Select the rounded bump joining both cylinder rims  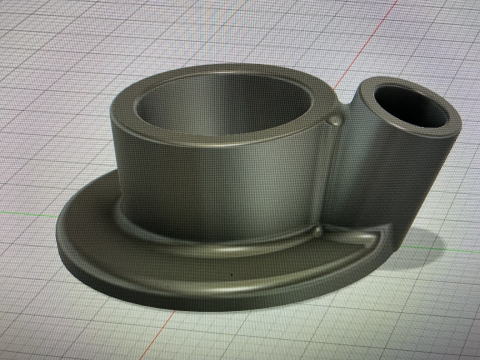[334, 121]
